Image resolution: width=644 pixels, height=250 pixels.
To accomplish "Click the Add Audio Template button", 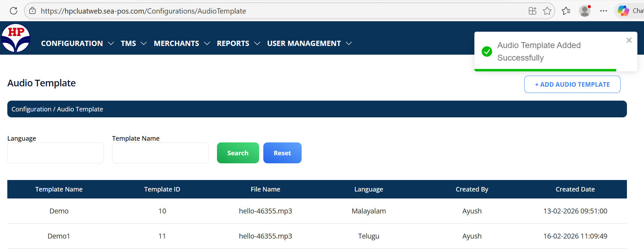I will coord(572,84).
